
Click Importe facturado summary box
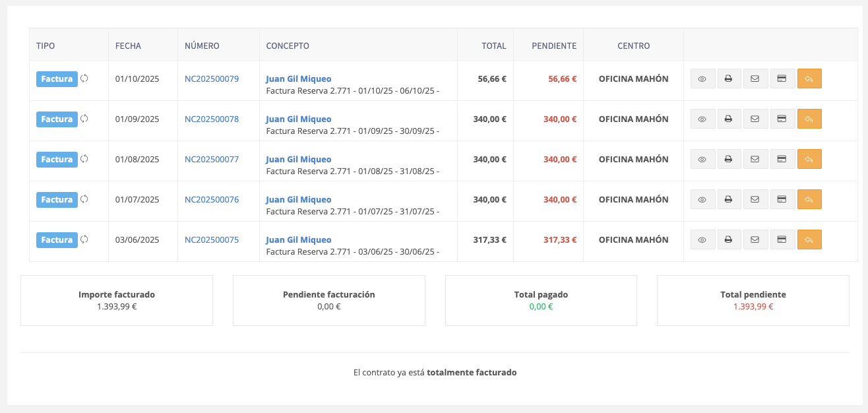pyautogui.click(x=117, y=300)
